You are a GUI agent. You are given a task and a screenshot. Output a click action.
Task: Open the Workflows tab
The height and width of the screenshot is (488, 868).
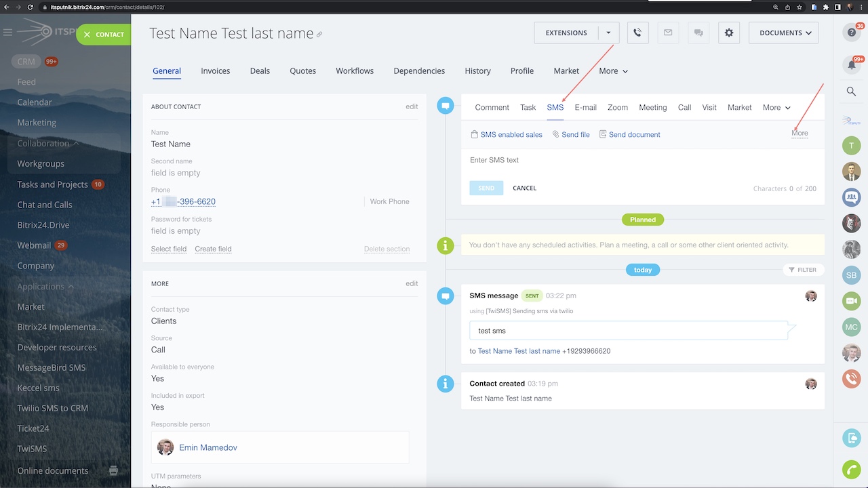(x=355, y=71)
